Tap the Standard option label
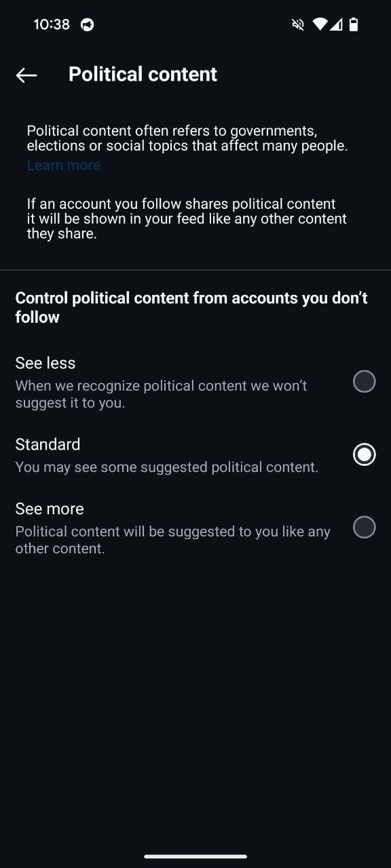 48,444
